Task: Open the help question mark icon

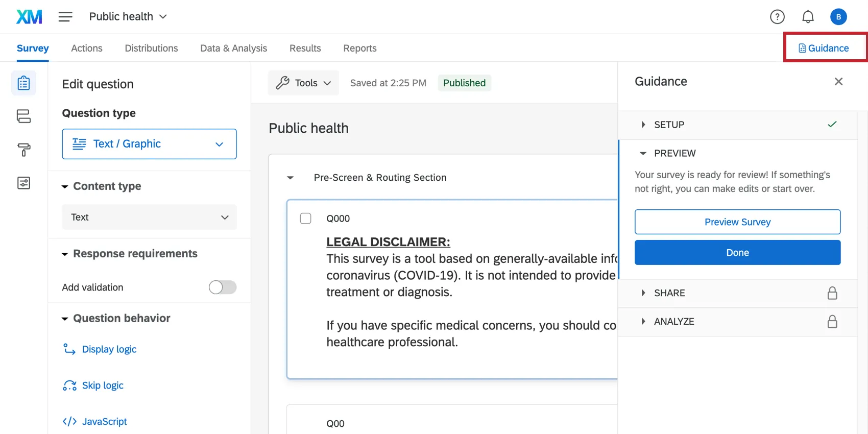Action: pos(777,17)
